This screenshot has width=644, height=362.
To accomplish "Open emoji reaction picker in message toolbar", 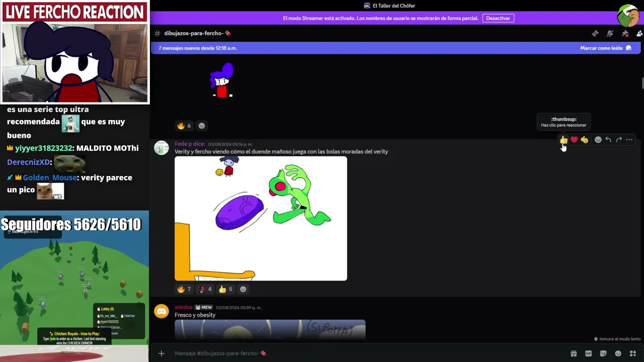I will point(598,140).
